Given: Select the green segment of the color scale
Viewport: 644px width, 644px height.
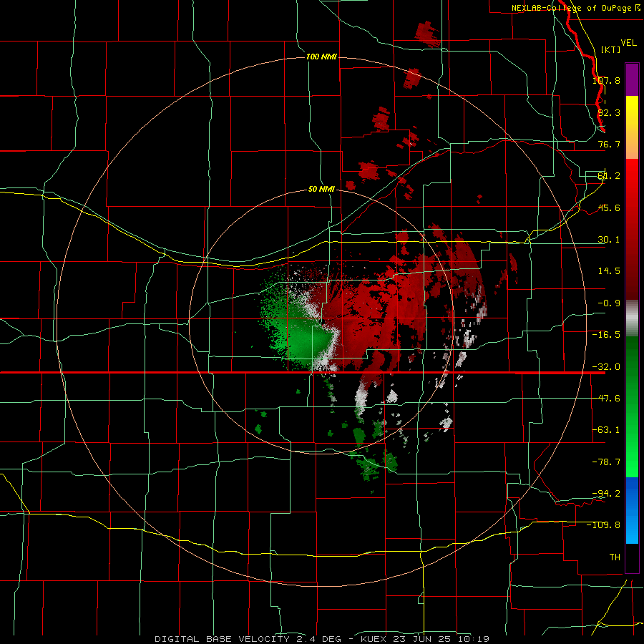Looking at the screenshot, I should (x=632, y=406).
